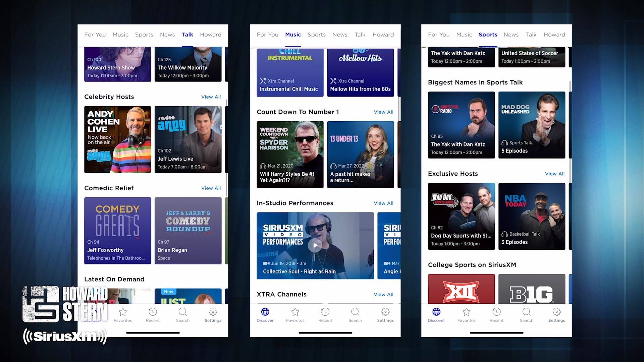
Task: Switch to Howard tab on the Talk screen
Action: [x=211, y=35]
